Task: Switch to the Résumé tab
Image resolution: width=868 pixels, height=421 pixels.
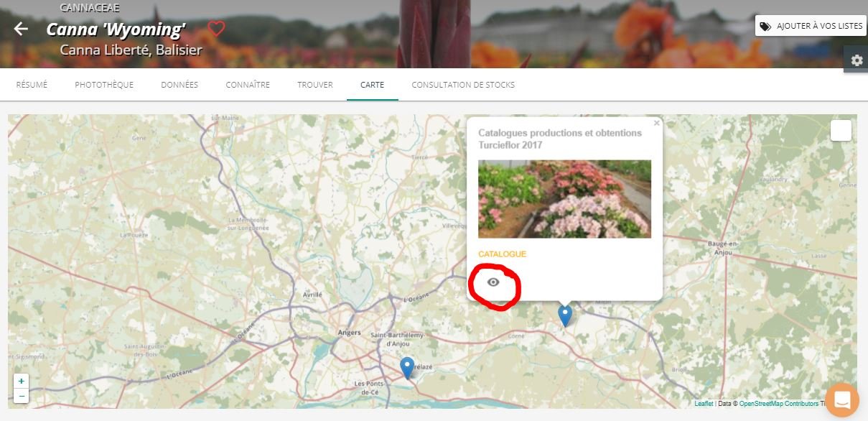Action: [x=32, y=85]
